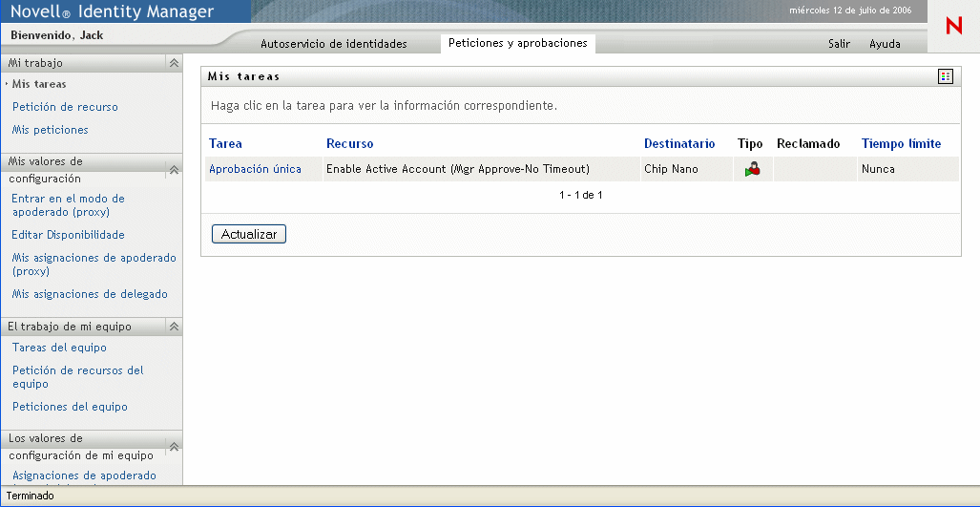Sort tasks by Destinatario column
Image resolution: width=980 pixels, height=507 pixels.
point(679,144)
